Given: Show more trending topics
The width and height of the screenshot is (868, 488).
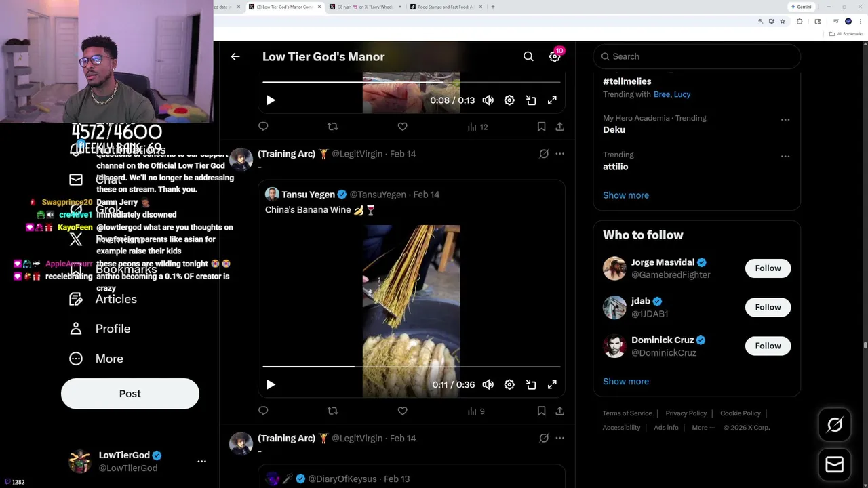Looking at the screenshot, I should (626, 195).
